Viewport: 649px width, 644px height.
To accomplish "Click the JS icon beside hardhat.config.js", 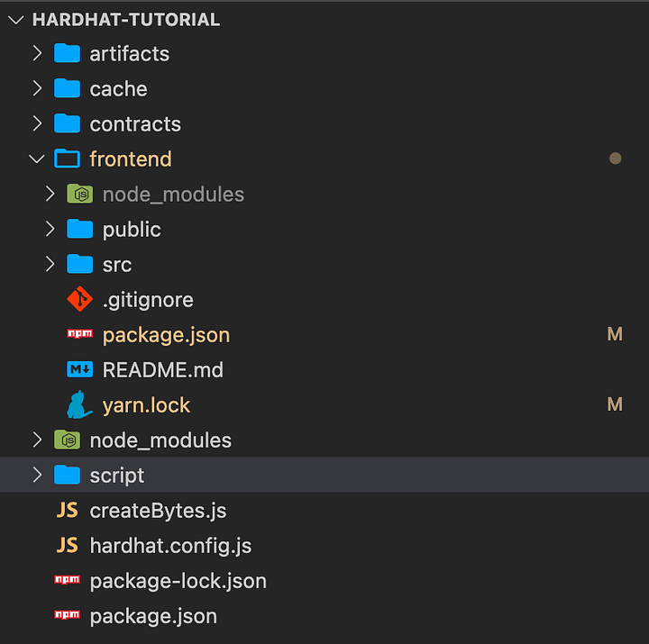I will click(67, 546).
